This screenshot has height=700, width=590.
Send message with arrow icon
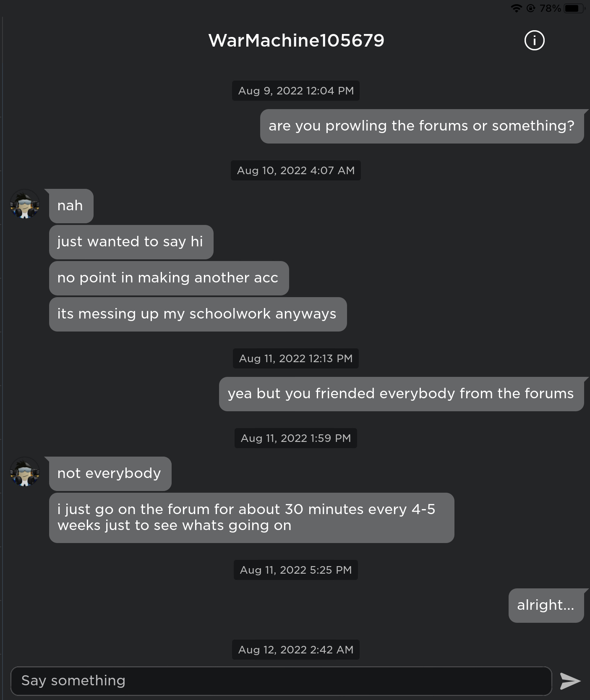click(x=570, y=681)
